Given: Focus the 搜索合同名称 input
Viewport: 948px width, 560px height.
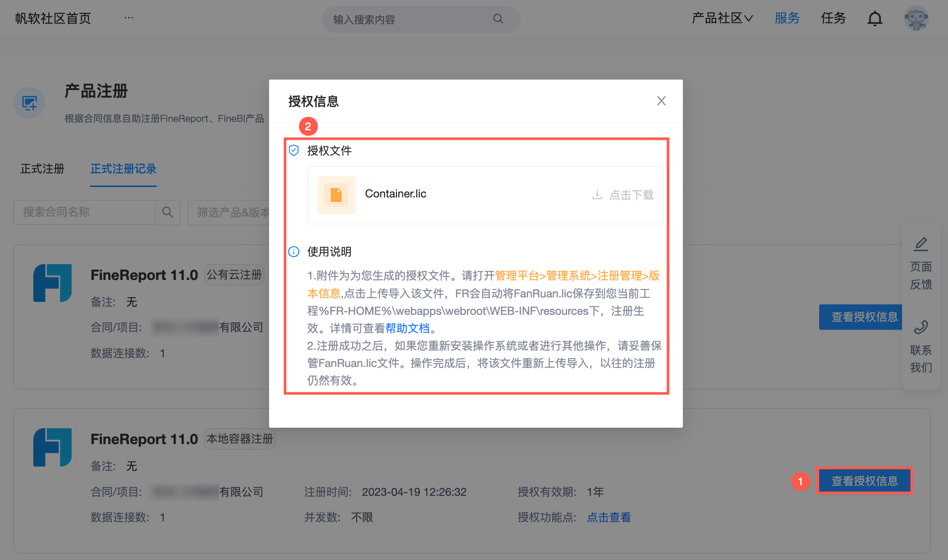Looking at the screenshot, I should 85,212.
